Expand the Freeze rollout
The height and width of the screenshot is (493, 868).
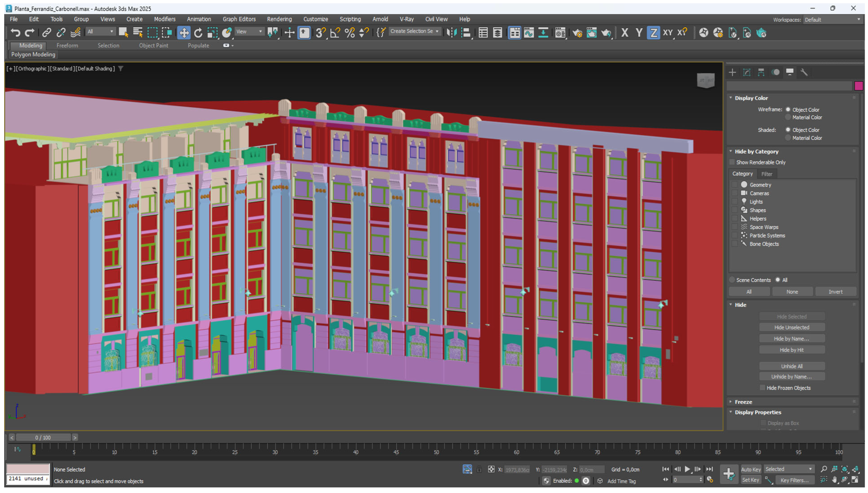743,402
